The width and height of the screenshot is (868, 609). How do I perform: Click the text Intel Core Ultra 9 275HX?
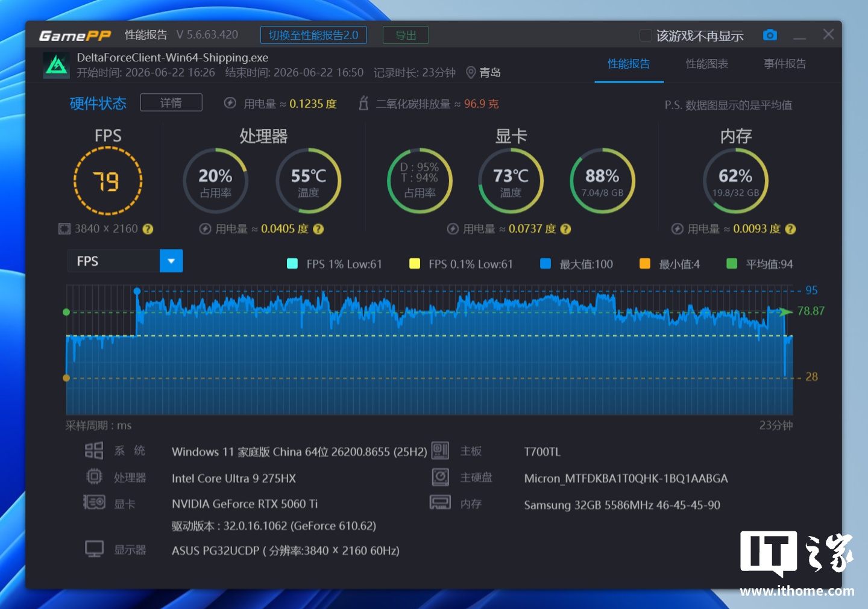click(234, 478)
